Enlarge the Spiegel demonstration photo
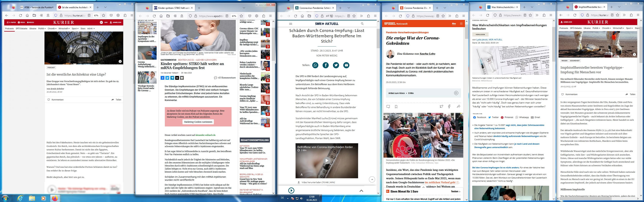The height and width of the screenshot is (202, 644). pos(458,117)
